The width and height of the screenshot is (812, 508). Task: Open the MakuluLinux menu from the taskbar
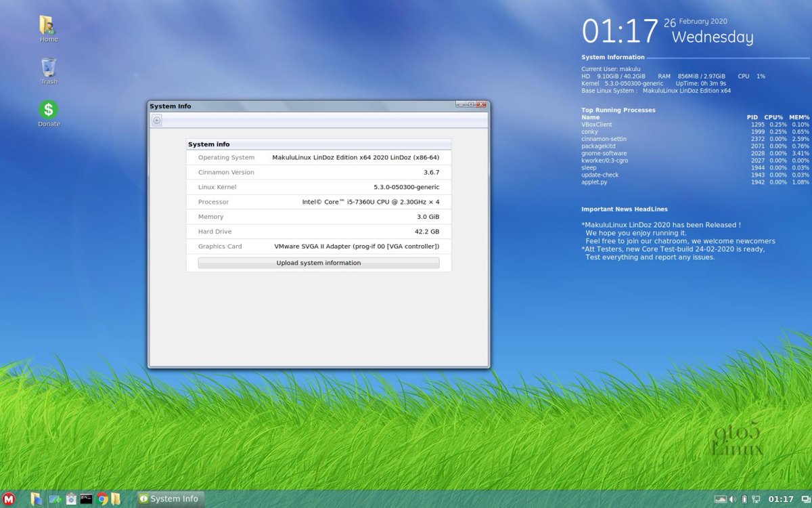point(9,499)
